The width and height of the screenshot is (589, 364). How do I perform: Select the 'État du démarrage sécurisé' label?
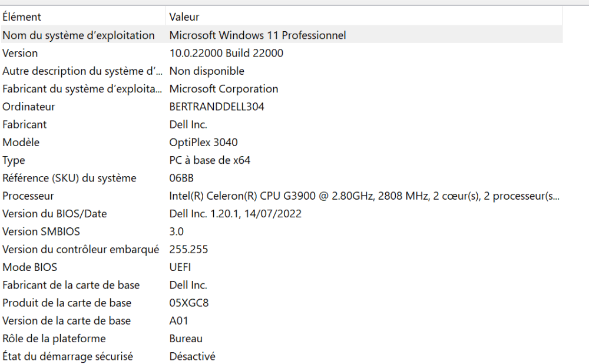click(x=68, y=356)
